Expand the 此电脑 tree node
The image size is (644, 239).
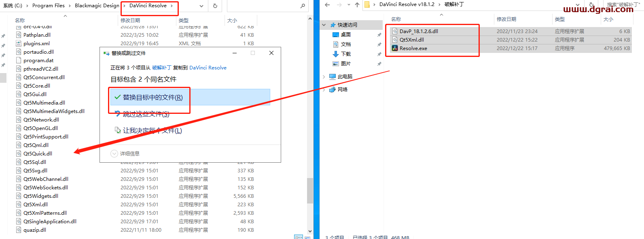tap(324, 76)
